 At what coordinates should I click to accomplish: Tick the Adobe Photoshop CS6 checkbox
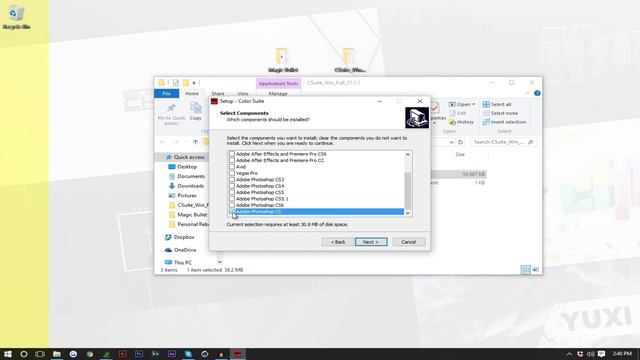point(232,205)
